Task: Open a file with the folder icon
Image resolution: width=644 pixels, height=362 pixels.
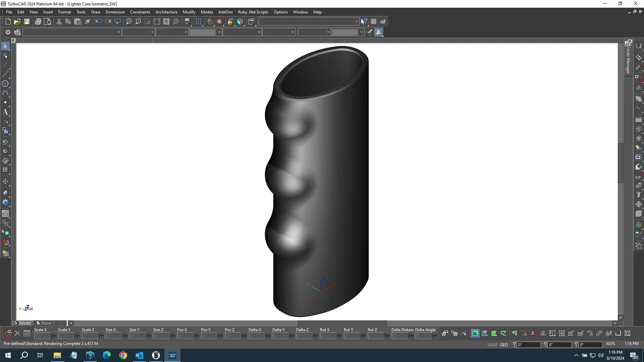Action: [17, 22]
